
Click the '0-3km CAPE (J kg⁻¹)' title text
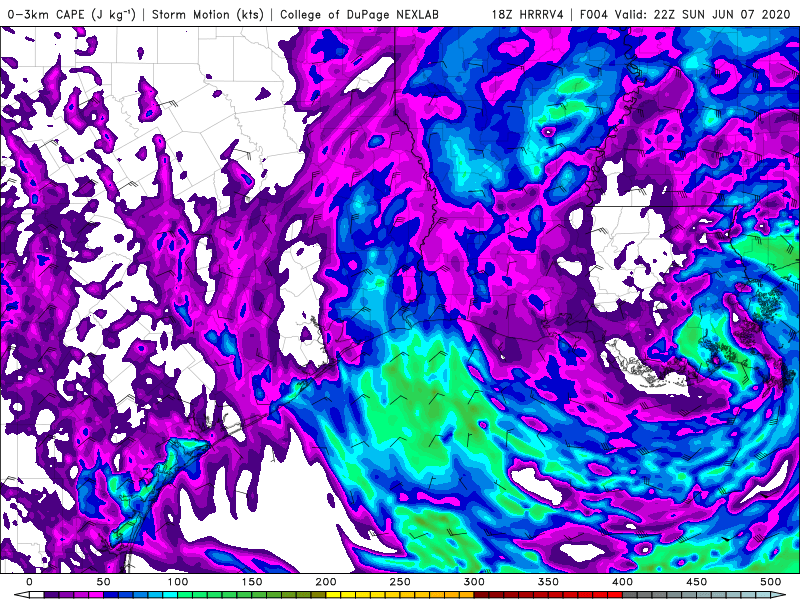[72, 15]
